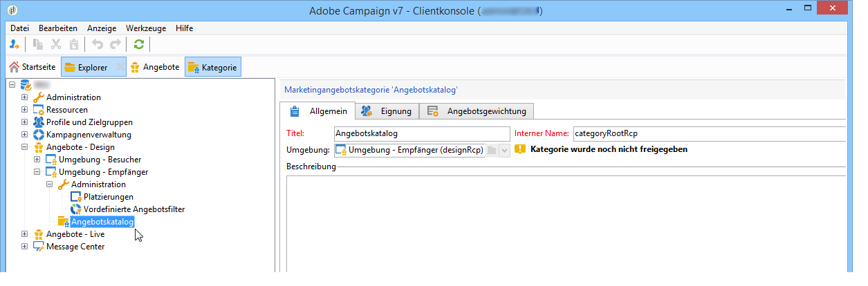Click the green Refresh icon
The image size is (868, 286).
point(139,45)
